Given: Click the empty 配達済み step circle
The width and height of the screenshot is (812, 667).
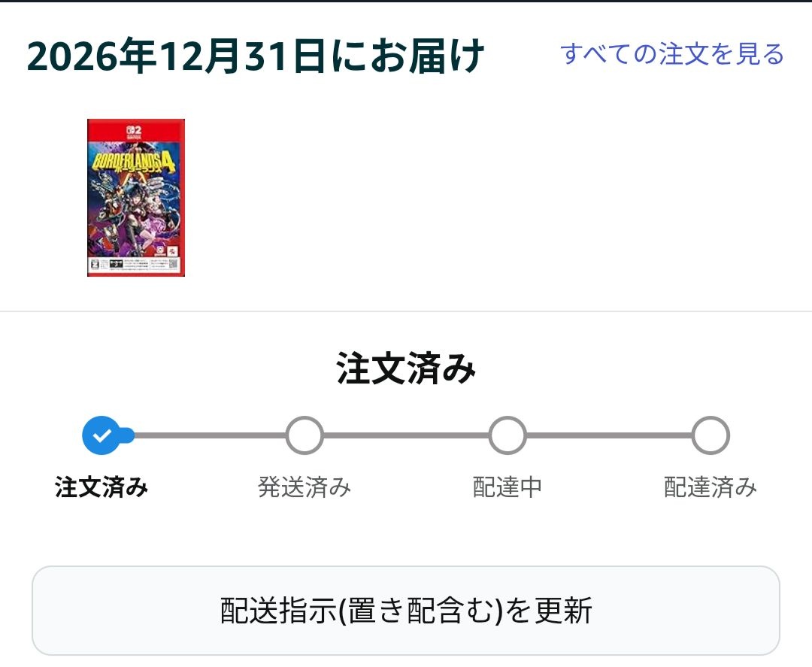Looking at the screenshot, I should click(x=710, y=435).
